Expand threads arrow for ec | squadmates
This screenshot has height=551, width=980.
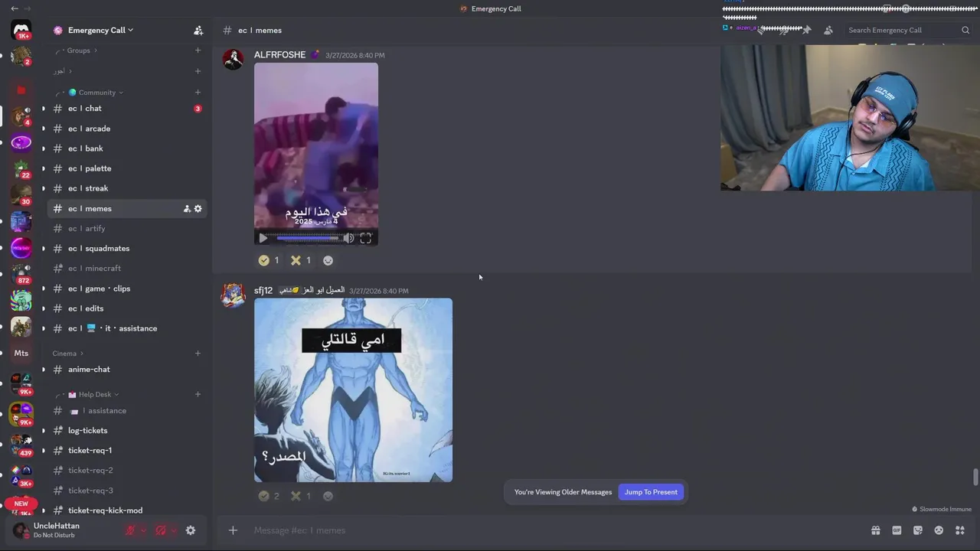click(x=43, y=249)
